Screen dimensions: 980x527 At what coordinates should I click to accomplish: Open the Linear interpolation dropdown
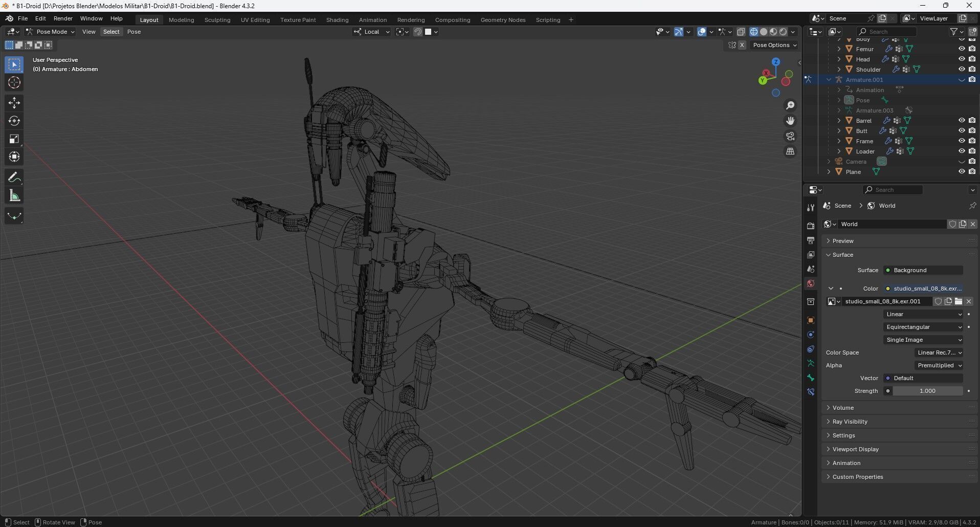[924, 314]
